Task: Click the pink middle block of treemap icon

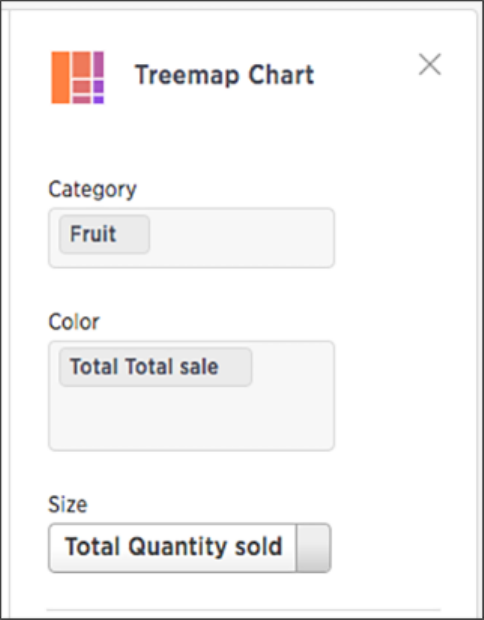Action: 81,86
